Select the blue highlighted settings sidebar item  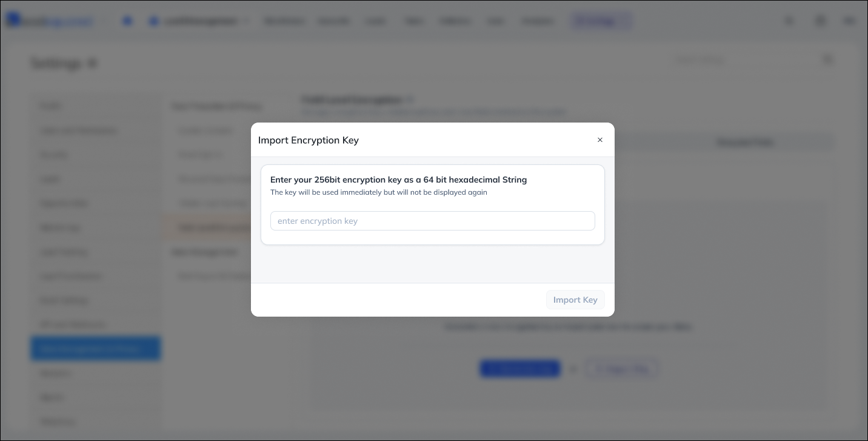(95, 349)
